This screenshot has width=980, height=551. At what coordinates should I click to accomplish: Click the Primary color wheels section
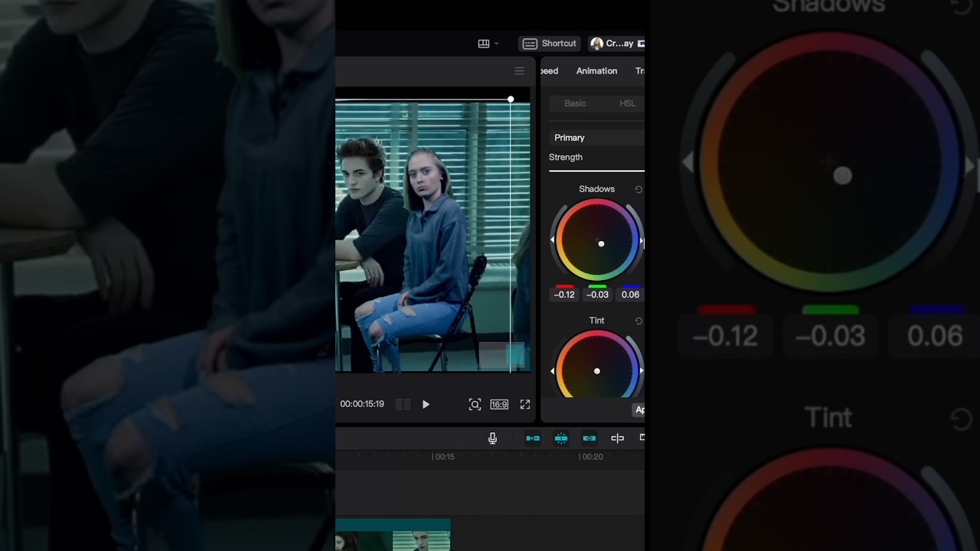coord(597,138)
